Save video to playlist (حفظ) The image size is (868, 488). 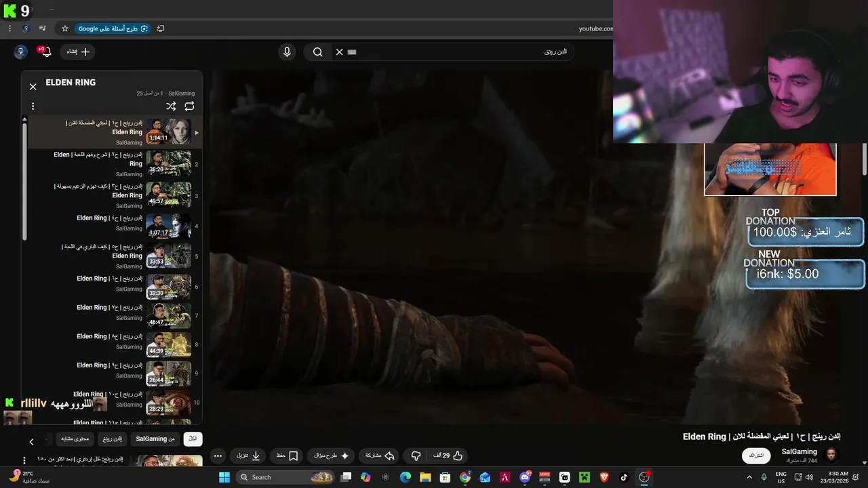tap(287, 456)
